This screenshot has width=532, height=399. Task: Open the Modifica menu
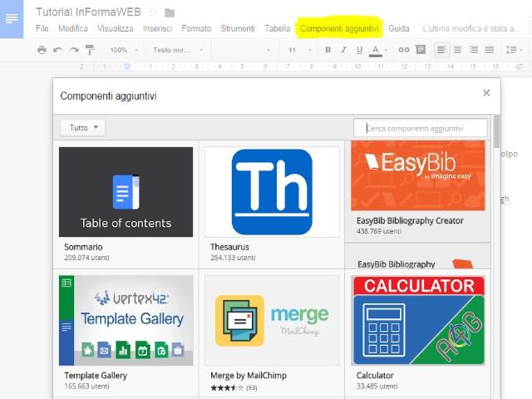pyautogui.click(x=73, y=28)
